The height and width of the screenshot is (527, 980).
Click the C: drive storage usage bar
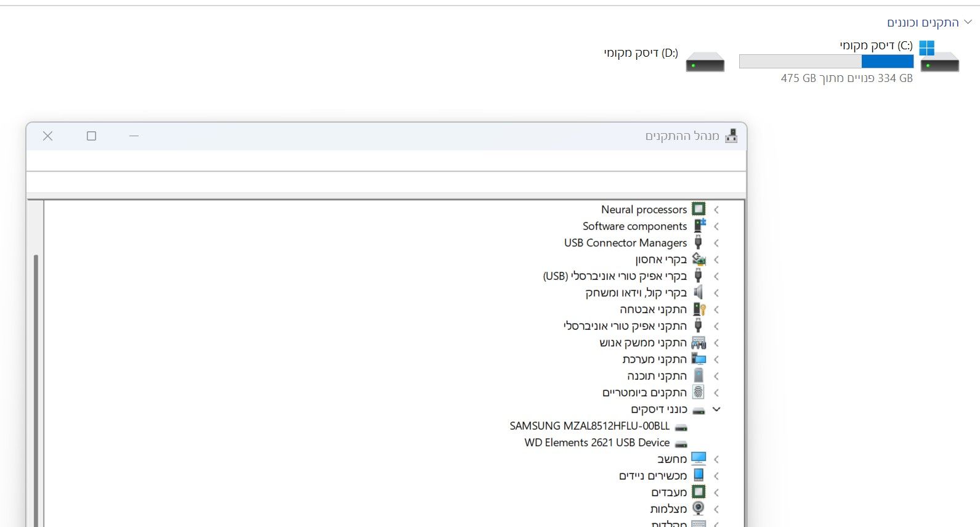click(826, 62)
